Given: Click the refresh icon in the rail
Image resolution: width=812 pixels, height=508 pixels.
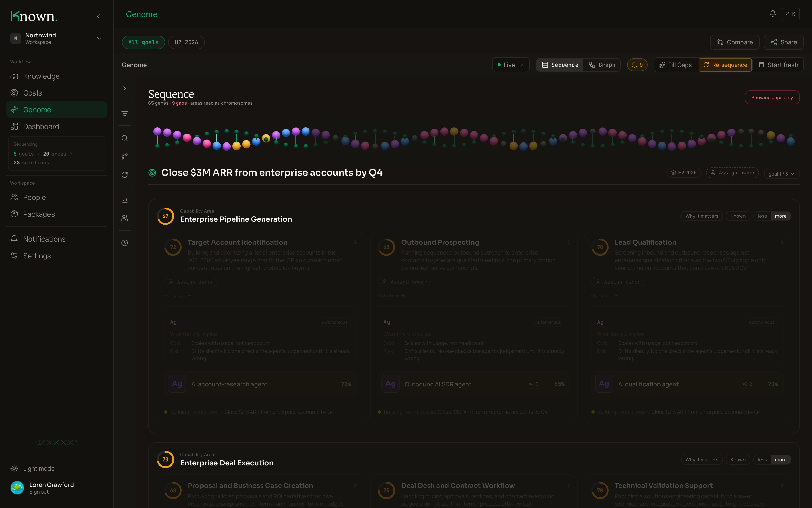Looking at the screenshot, I should pyautogui.click(x=125, y=175).
